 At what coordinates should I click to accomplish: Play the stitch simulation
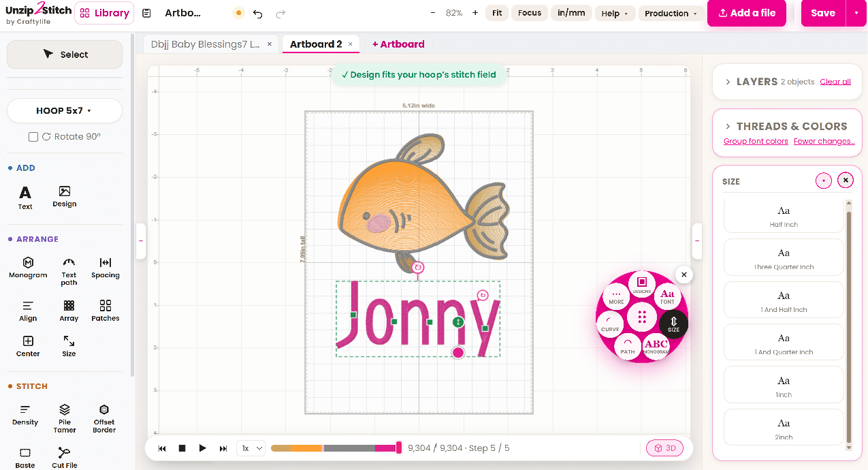pyautogui.click(x=202, y=448)
